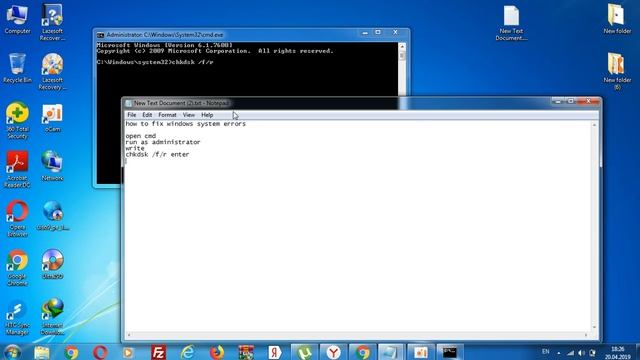Select the Google Chrome desktop shortcut
The image size is (640, 360).
coord(17,268)
